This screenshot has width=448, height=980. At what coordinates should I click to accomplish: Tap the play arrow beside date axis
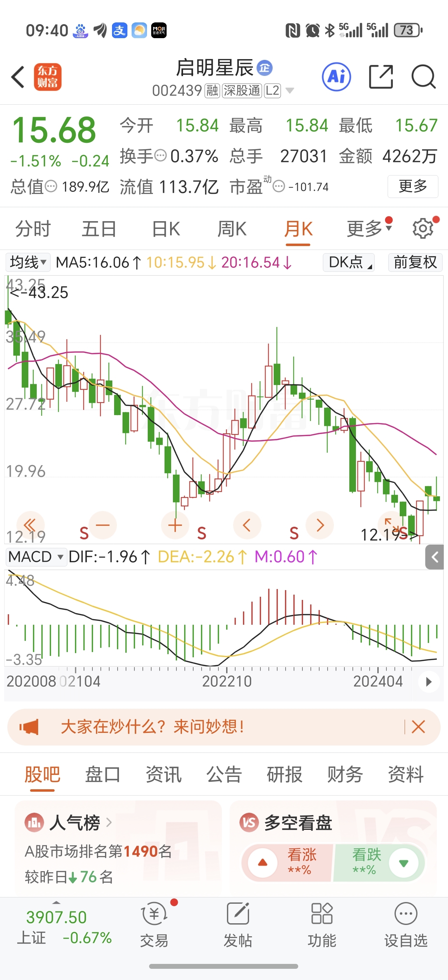[429, 681]
